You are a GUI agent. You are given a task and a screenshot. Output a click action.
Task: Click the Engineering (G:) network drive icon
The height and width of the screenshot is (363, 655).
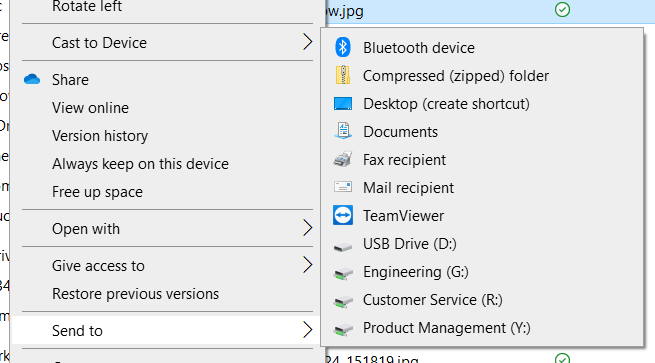tap(343, 274)
